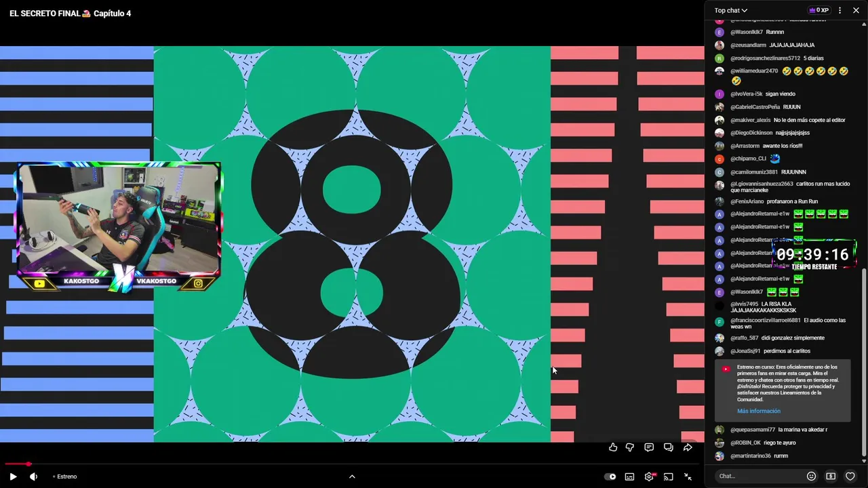Focus the Chat... message input field
Screen dimensions: 868x488
pyautogui.click(x=759, y=476)
